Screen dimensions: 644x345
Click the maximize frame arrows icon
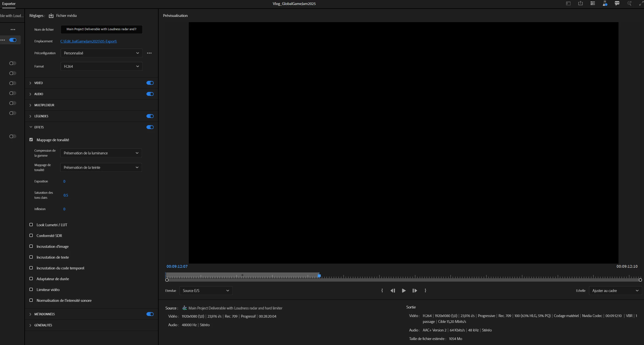click(641, 4)
